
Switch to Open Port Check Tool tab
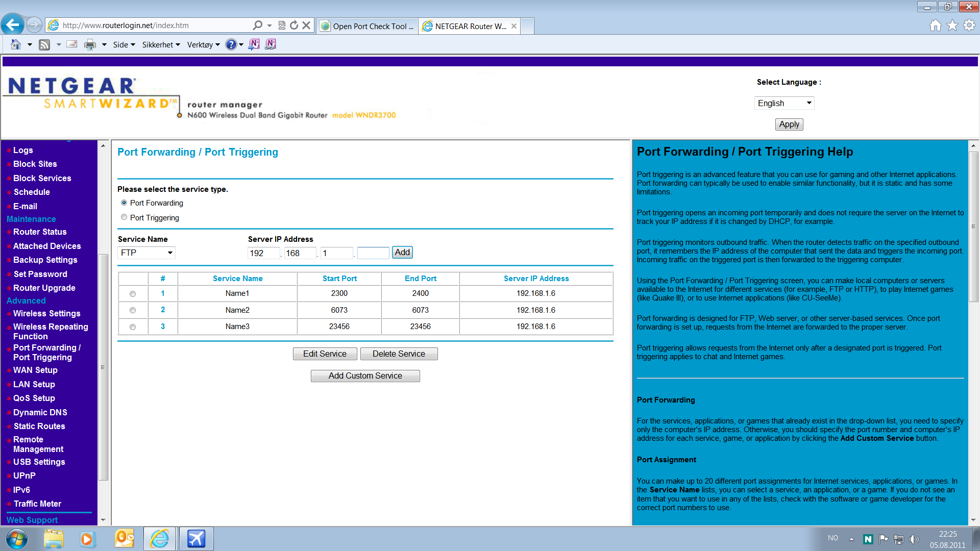pyautogui.click(x=367, y=26)
